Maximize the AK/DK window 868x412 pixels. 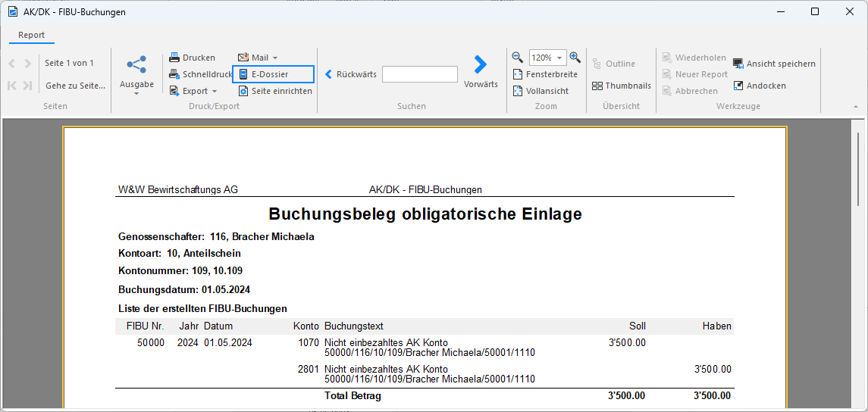[815, 11]
